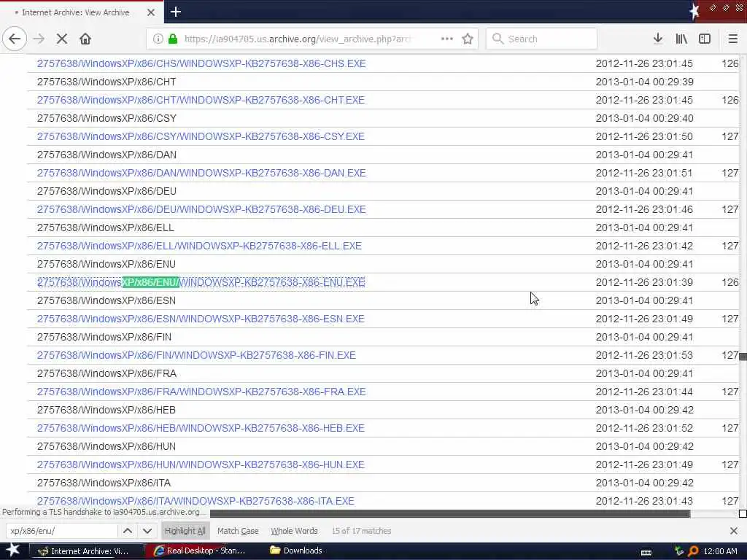This screenshot has height=560, width=747.
Task: Click the keyboard icon in system tray
Action: pos(646,552)
